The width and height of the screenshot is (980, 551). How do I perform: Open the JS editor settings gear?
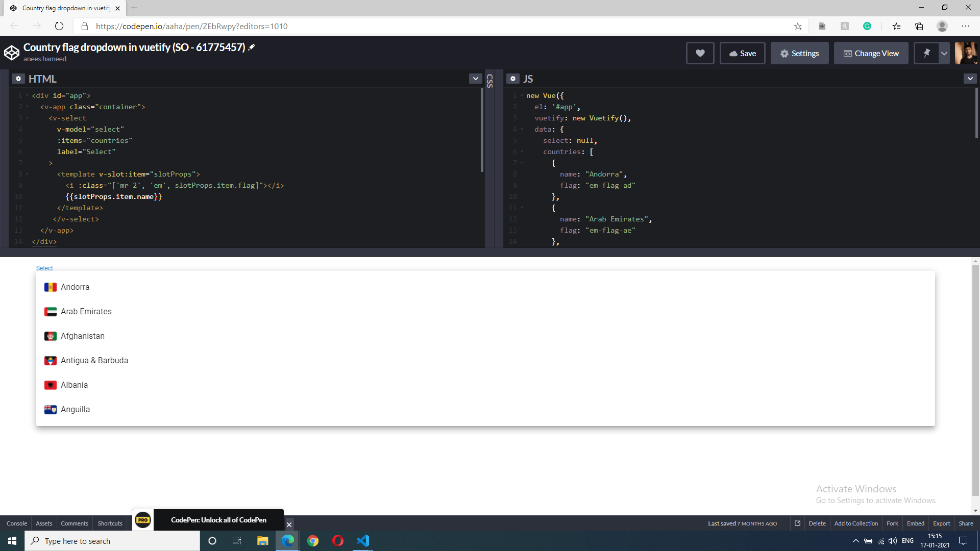pos(512,79)
